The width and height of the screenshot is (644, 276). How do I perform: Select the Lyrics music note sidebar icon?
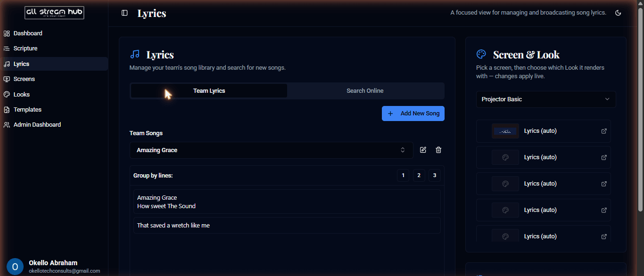[x=7, y=64]
